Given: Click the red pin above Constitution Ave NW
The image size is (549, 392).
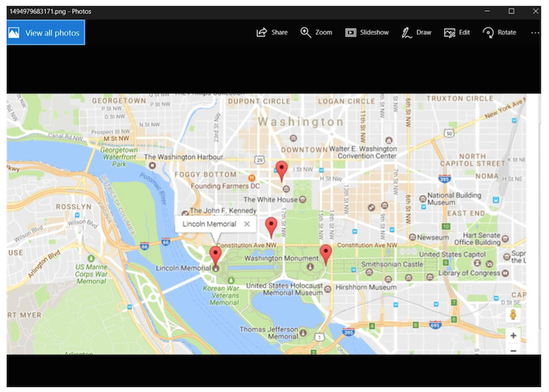Looking at the screenshot, I should [271, 227].
